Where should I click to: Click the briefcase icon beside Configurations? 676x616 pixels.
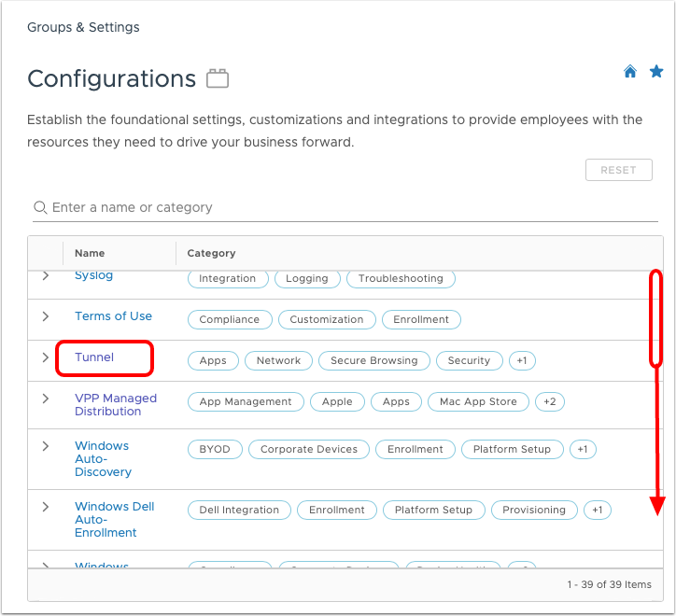point(218,78)
